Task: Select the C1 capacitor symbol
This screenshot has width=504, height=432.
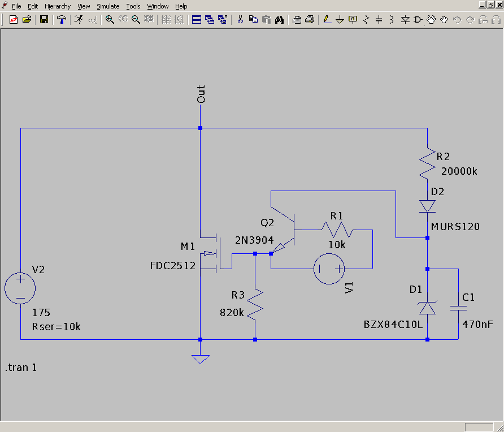Action: (x=458, y=308)
